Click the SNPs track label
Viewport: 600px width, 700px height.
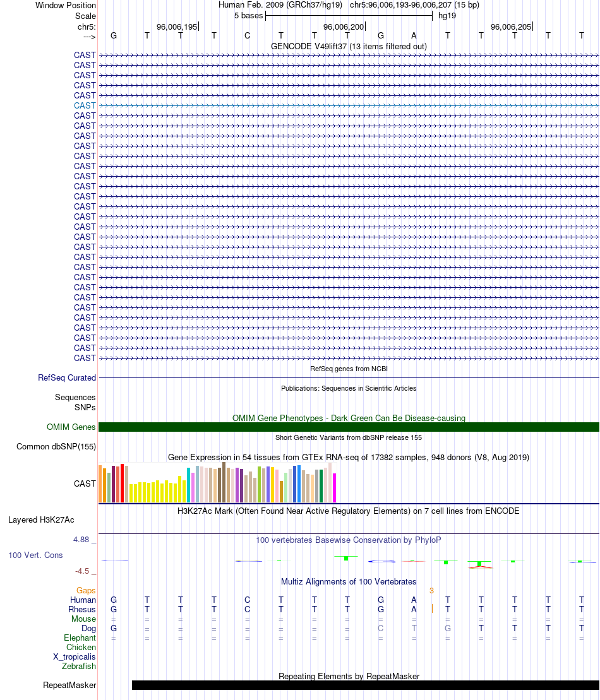pyautogui.click(x=85, y=408)
